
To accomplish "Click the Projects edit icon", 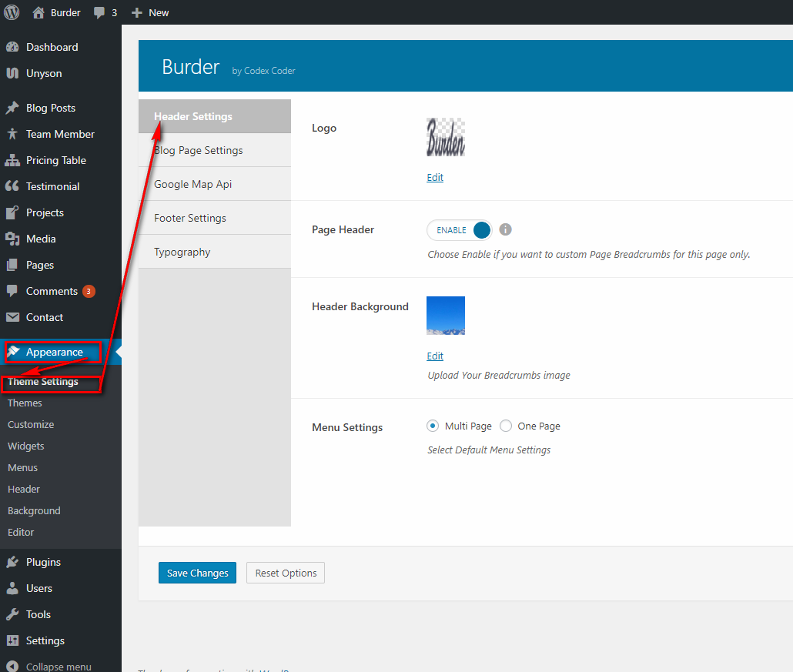I will pyautogui.click(x=12, y=212).
